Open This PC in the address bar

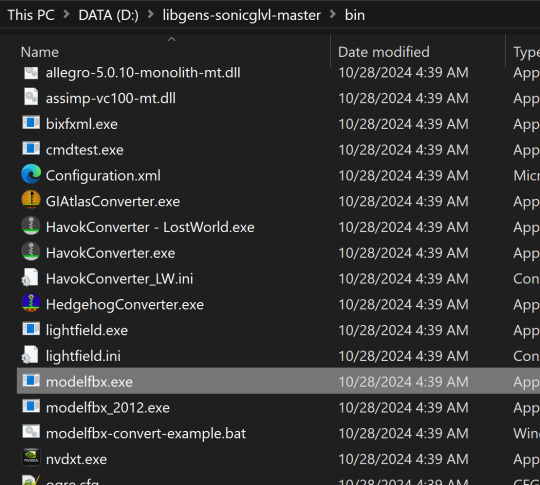[31, 15]
